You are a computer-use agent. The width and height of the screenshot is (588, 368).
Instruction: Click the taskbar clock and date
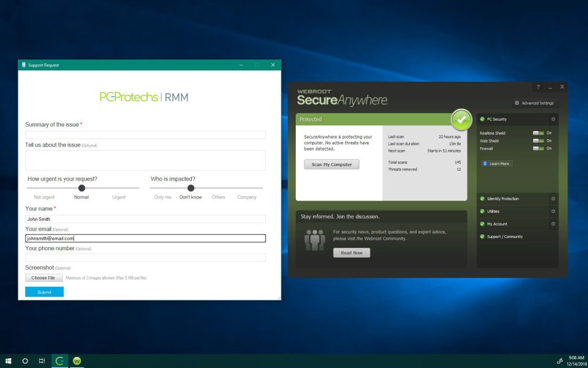(577, 361)
